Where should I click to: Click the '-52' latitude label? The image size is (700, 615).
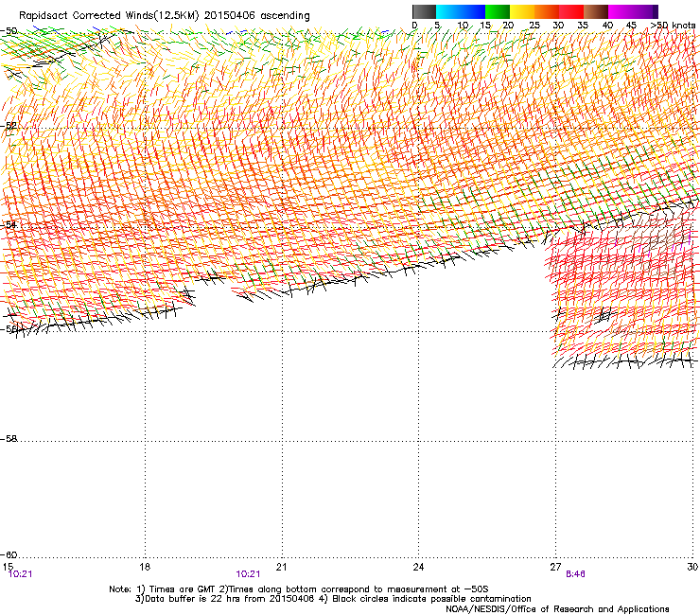(9, 126)
